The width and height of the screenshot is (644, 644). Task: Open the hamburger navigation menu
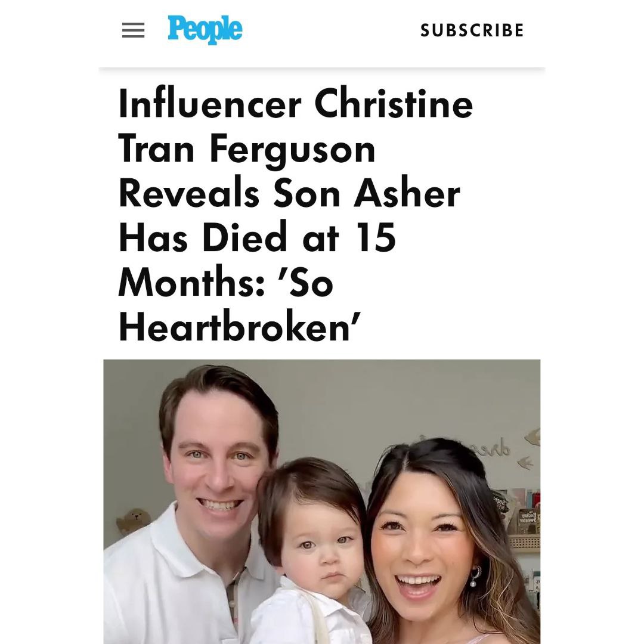pyautogui.click(x=133, y=30)
